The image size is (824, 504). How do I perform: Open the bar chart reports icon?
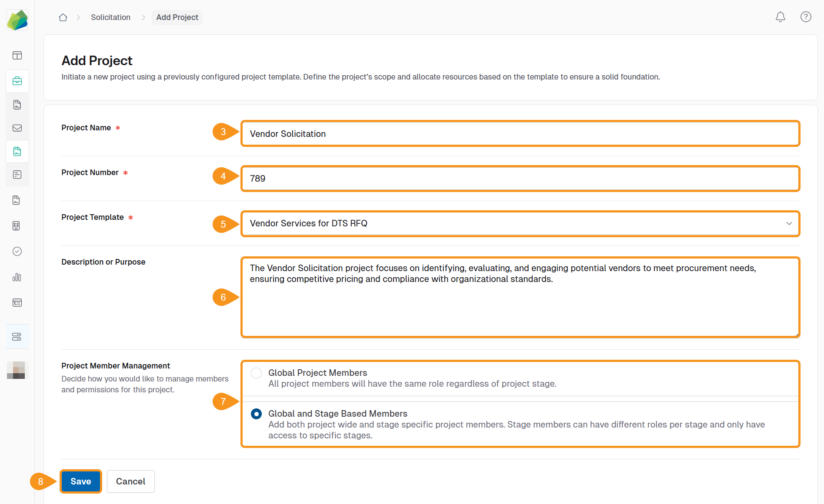click(17, 277)
